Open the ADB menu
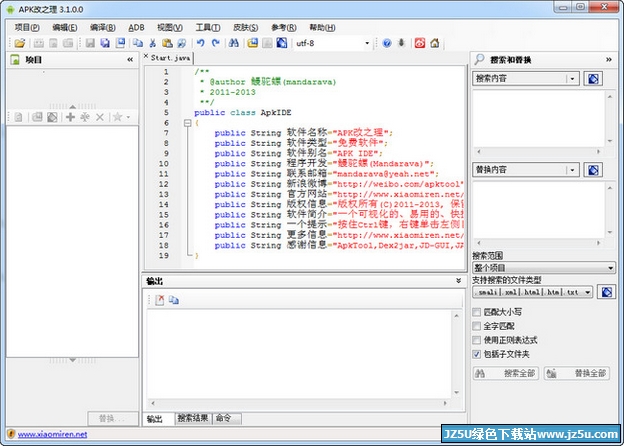The height and width of the screenshot is (446, 624). (x=136, y=27)
